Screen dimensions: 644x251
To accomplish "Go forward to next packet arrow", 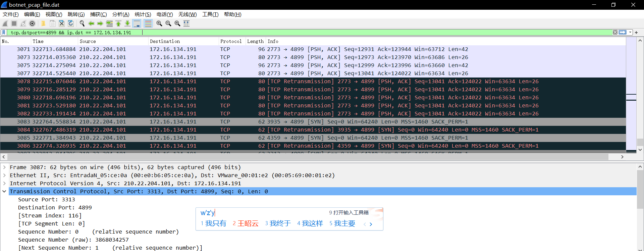I will tap(100, 23).
